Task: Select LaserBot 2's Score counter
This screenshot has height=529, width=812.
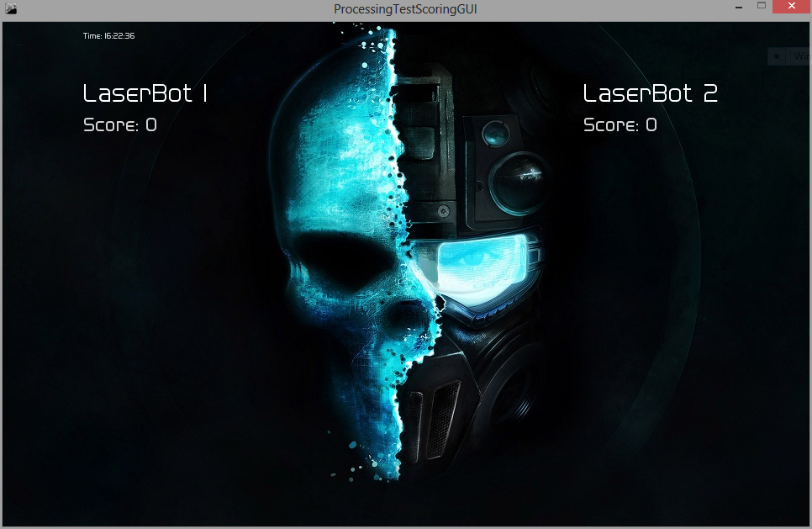Action: 620,124
